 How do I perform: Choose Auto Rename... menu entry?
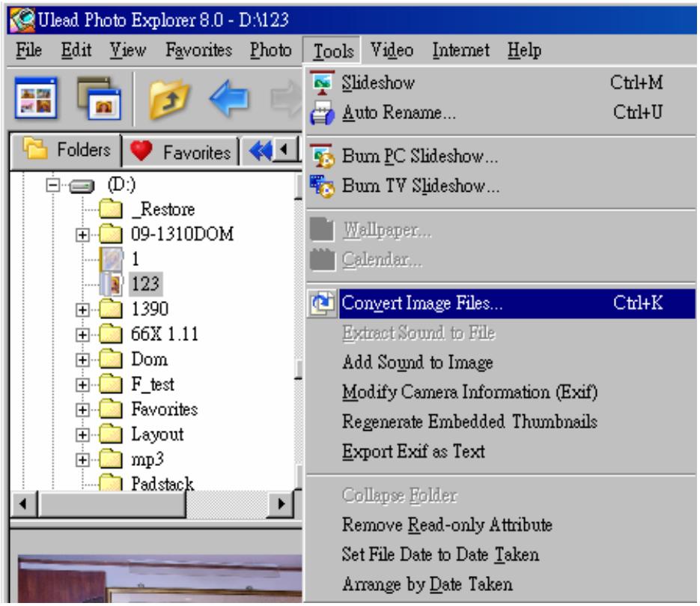click(x=500, y=112)
